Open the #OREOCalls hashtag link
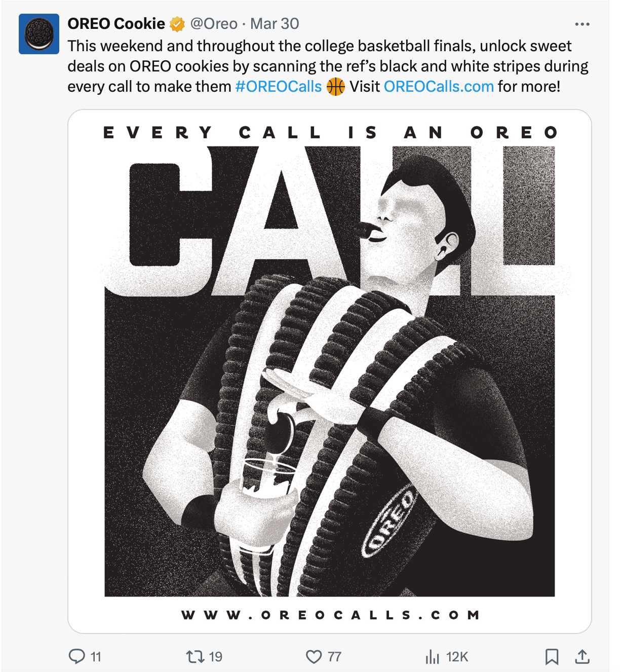Screen dimensions: 621x672 [279, 86]
